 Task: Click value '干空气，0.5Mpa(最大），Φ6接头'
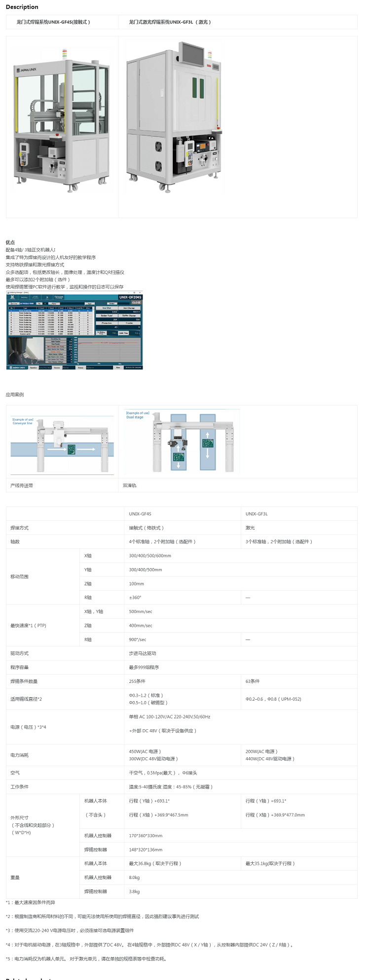point(163,773)
